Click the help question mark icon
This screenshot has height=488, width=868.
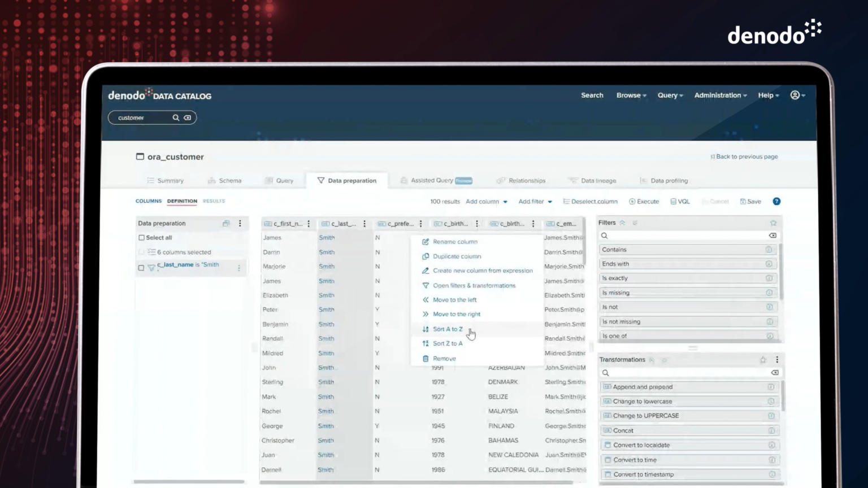tap(776, 201)
